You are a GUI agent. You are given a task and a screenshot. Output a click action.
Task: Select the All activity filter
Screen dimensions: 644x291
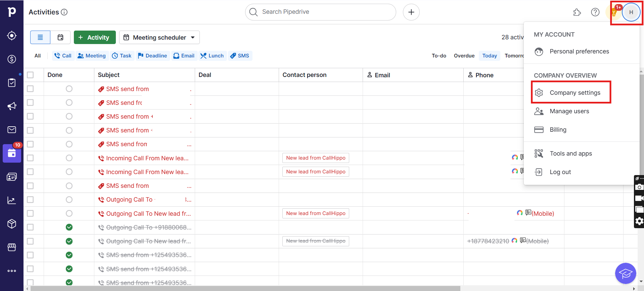38,56
